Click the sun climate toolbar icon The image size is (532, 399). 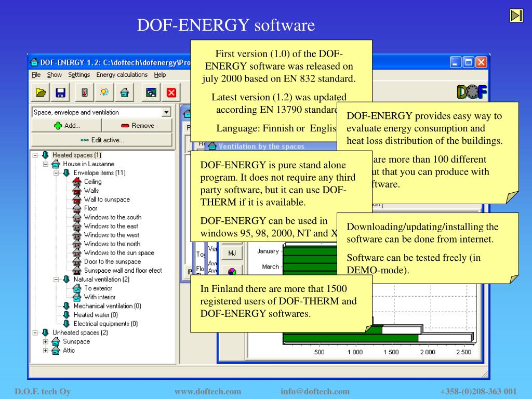point(104,92)
